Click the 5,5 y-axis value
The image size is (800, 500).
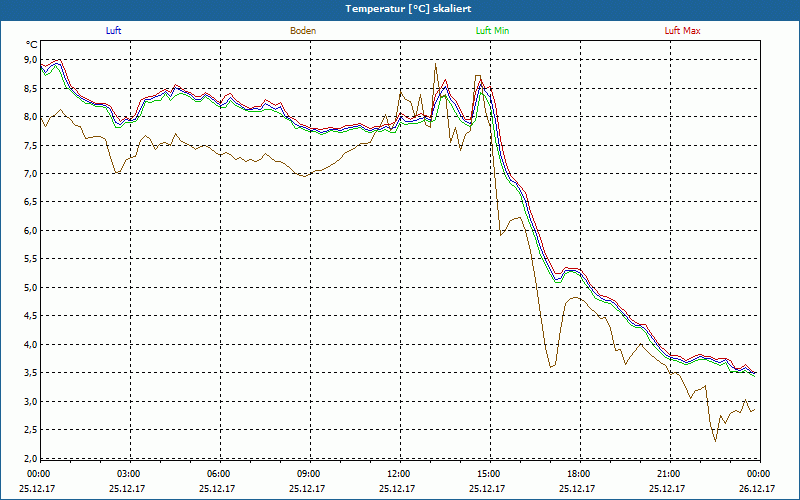click(32, 259)
